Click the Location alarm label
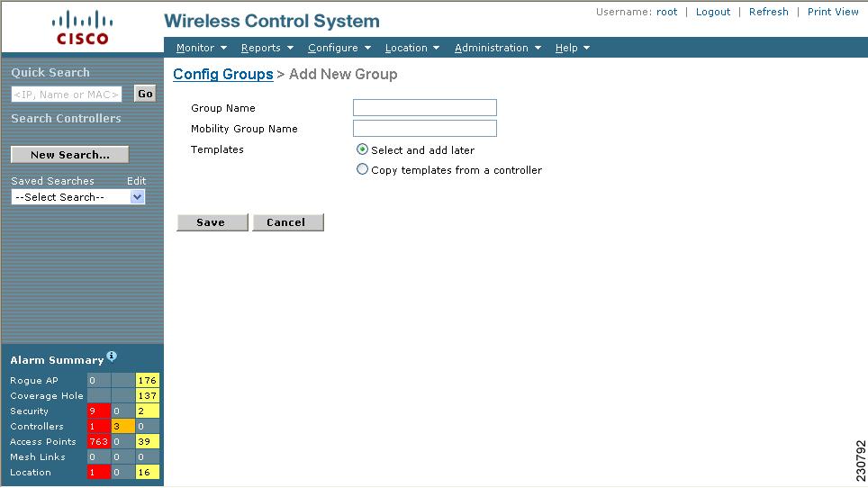Image resolution: width=868 pixels, height=488 pixels. [31, 472]
